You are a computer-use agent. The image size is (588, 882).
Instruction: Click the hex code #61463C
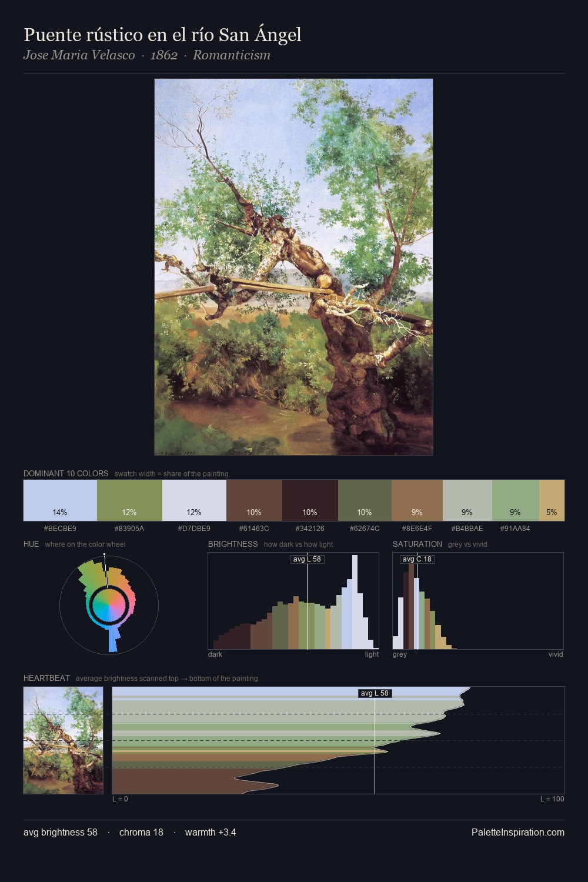pos(254,529)
